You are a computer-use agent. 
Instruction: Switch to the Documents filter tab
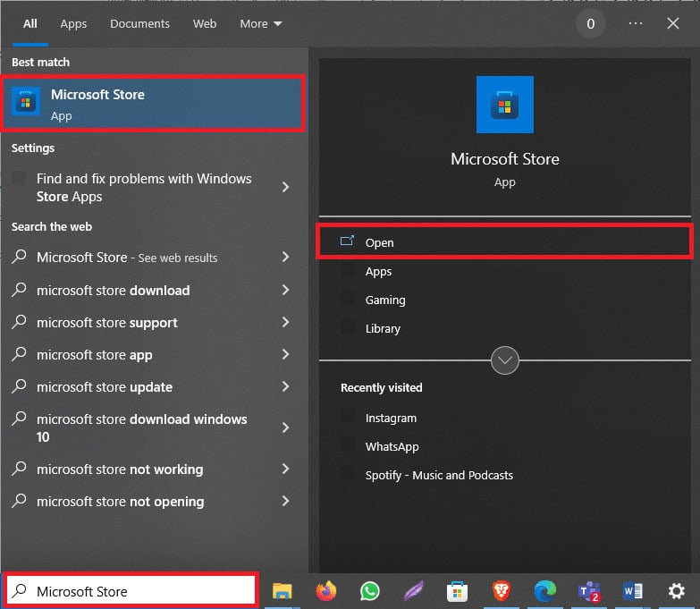coord(139,23)
